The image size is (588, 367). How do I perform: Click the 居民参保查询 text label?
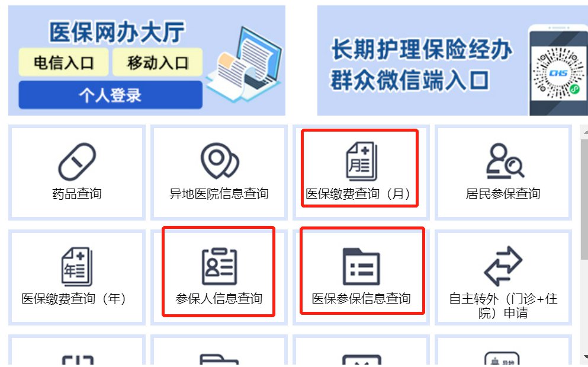pyautogui.click(x=503, y=194)
